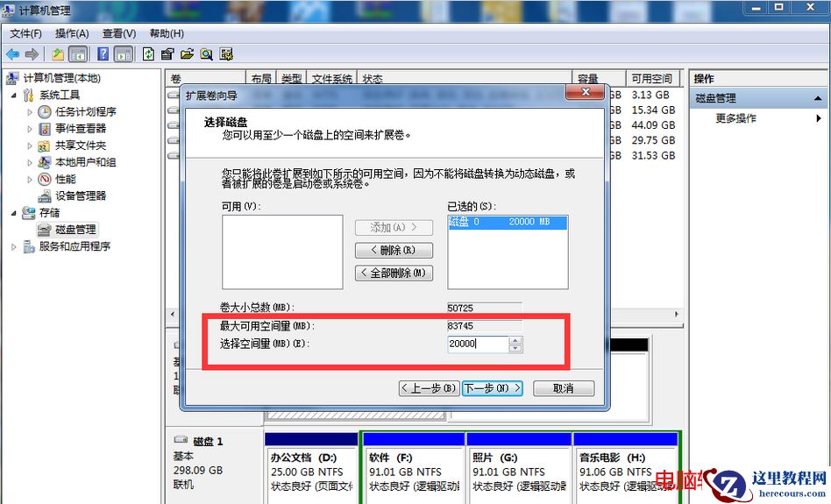Click the 类型 column header
Image resolution: width=831 pixels, height=504 pixels.
tap(292, 78)
